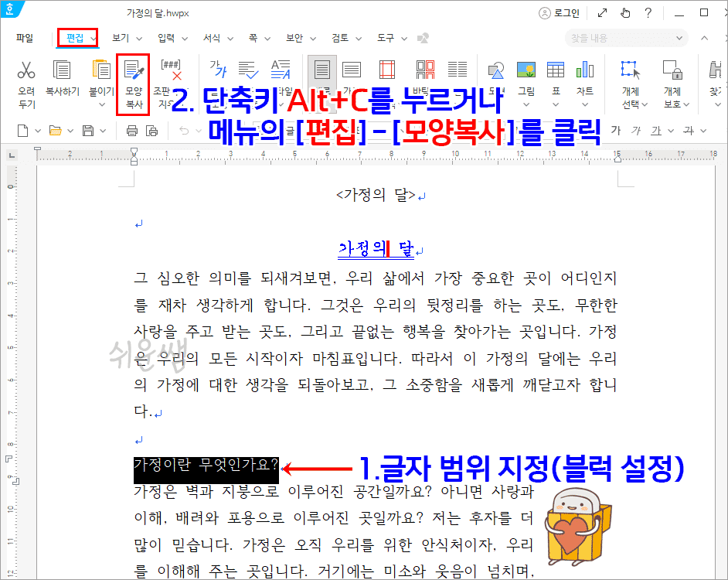Open the dropdown next to the open-folder icon

(x=69, y=131)
